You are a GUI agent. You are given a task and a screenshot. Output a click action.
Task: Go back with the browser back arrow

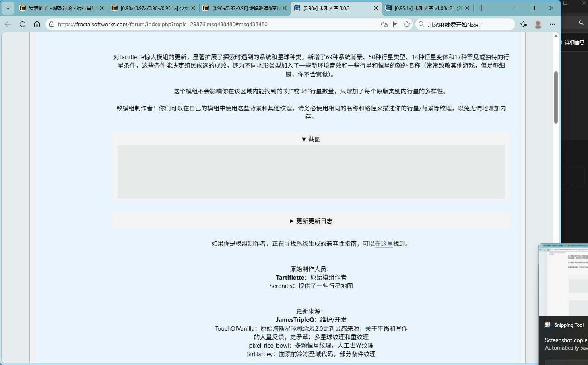click(8, 24)
